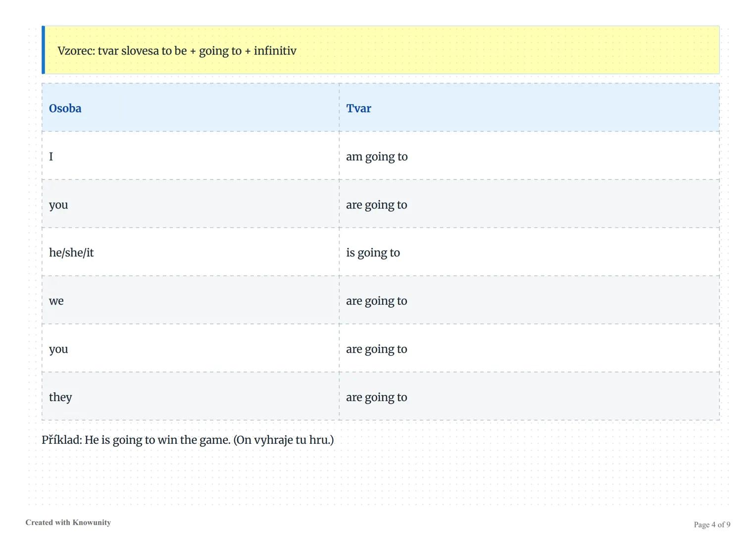Click the 'we' pronoun cell
The image size is (756, 535).
point(56,301)
